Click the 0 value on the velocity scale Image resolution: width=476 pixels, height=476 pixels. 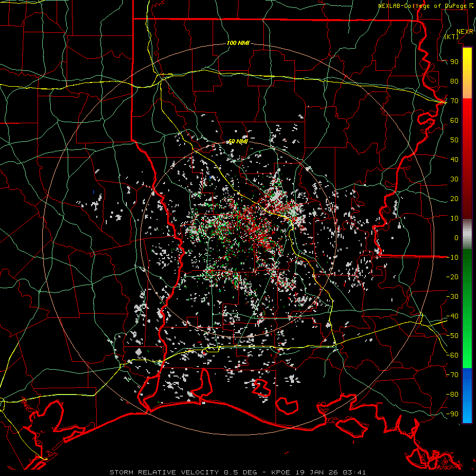tap(456, 237)
